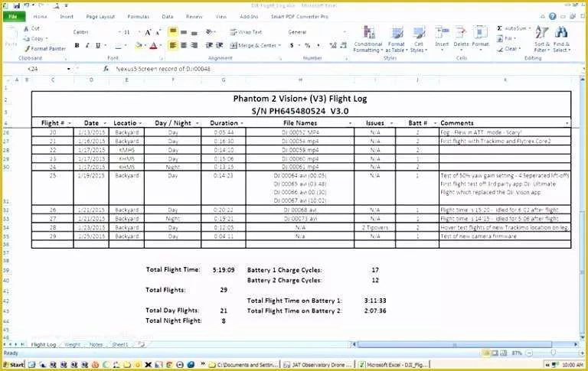Screen dimensions: 588x371
Task: Switch to the Insert ribbon tab
Action: click(67, 17)
